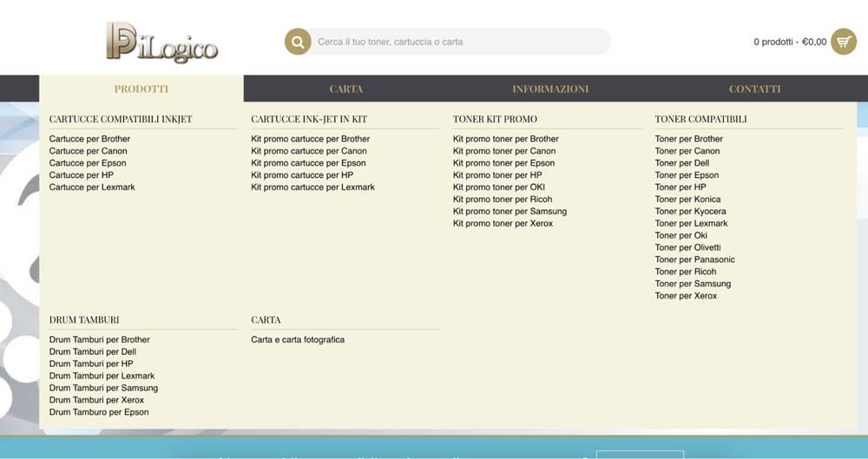
Task: Select Cartucce per Canon
Action: 88,151
